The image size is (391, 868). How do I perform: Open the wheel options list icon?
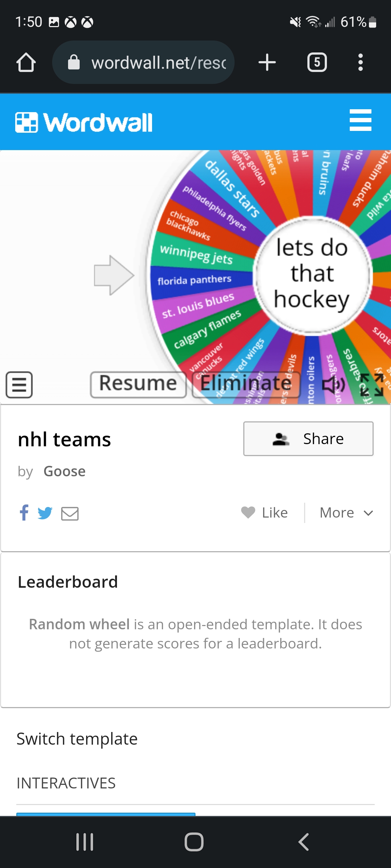19,385
